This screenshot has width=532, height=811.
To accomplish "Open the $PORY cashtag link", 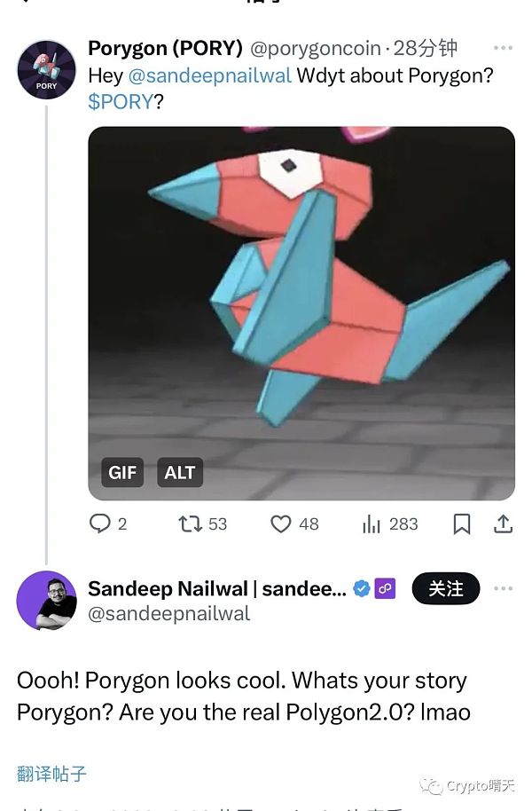I will pyautogui.click(x=121, y=101).
